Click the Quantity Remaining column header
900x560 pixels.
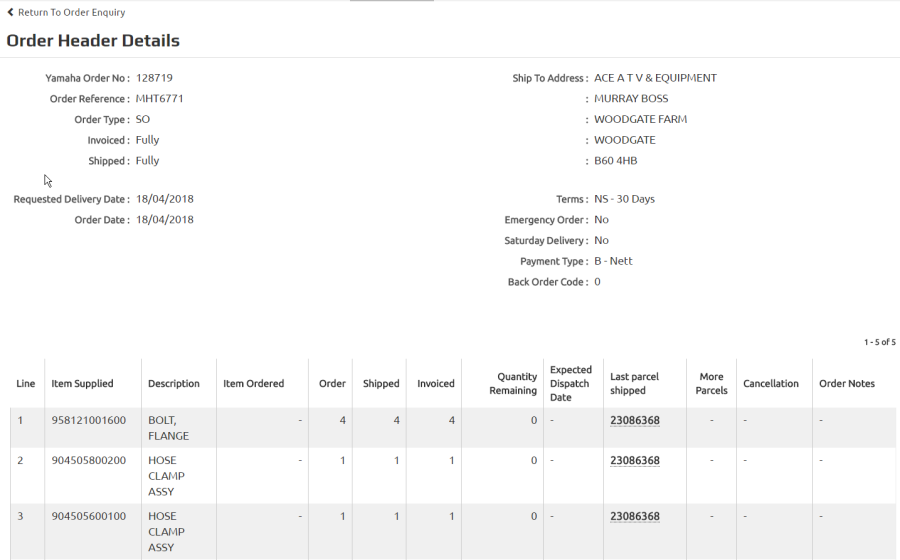click(x=513, y=383)
